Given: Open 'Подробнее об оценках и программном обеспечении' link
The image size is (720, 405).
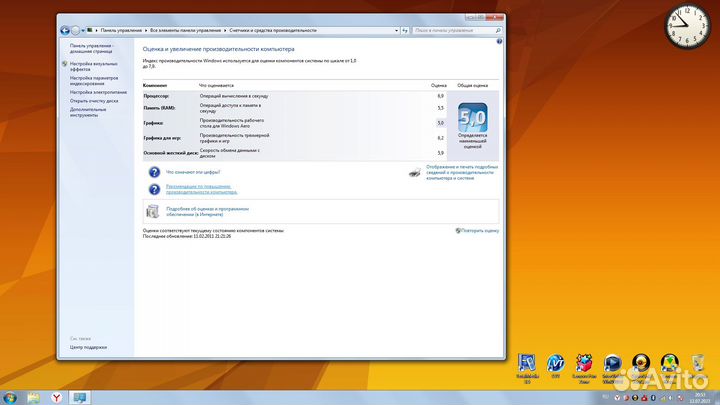Looking at the screenshot, I should tap(207, 211).
